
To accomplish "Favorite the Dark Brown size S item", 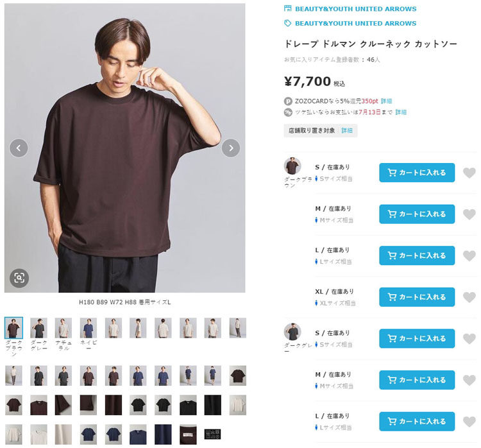I will [469, 173].
